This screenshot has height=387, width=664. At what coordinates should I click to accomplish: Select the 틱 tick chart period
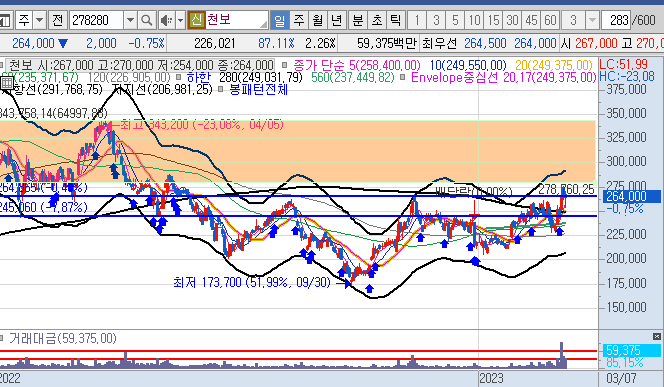coord(395,20)
